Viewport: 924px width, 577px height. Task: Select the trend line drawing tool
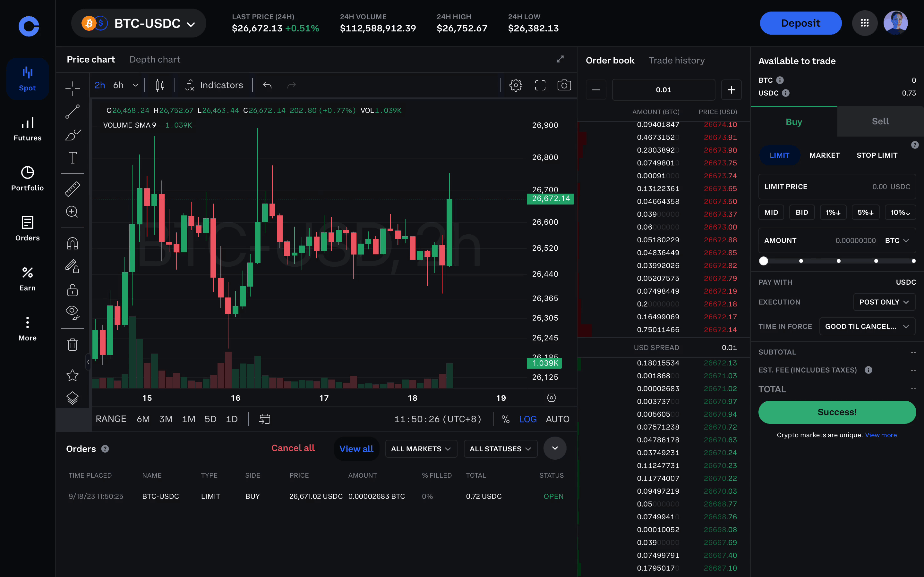click(x=72, y=112)
